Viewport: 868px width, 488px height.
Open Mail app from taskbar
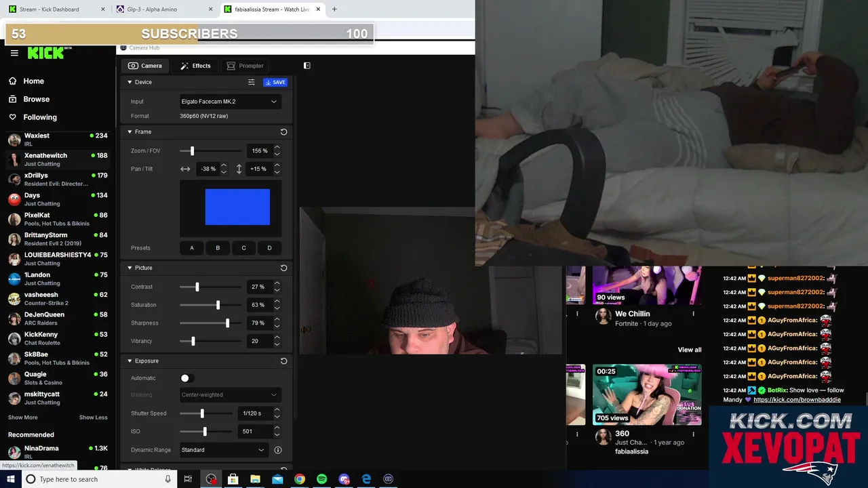(277, 479)
